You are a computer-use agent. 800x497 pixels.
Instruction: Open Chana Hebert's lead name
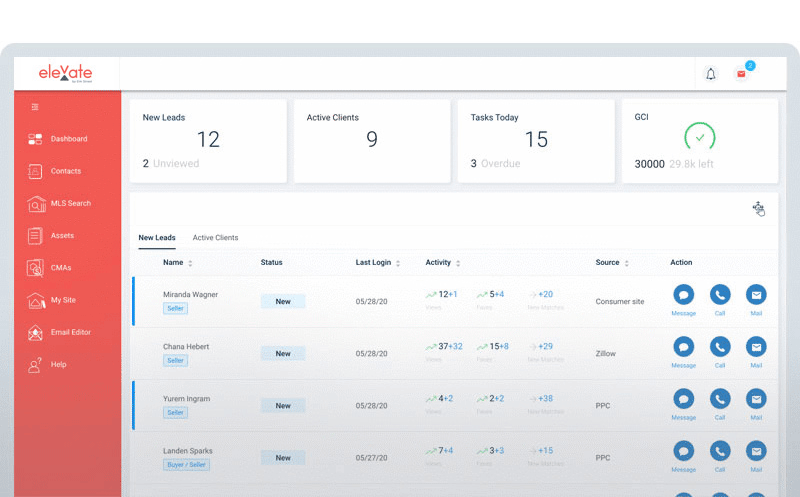click(186, 346)
